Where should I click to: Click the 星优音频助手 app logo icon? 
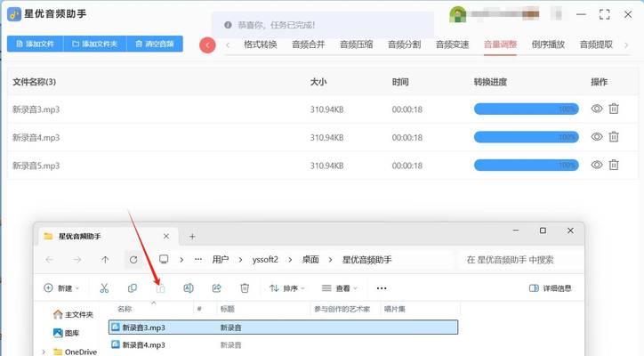(14, 14)
